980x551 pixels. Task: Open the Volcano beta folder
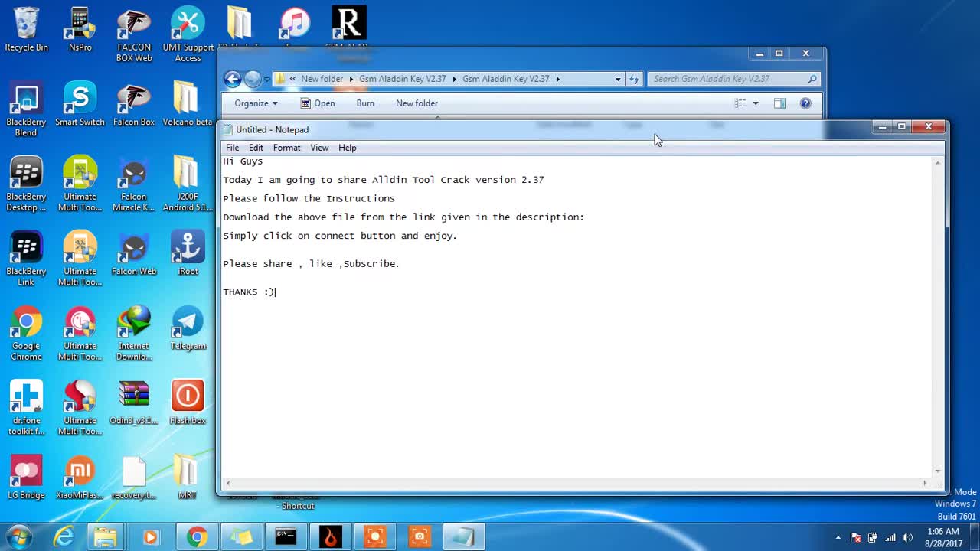coord(188,105)
